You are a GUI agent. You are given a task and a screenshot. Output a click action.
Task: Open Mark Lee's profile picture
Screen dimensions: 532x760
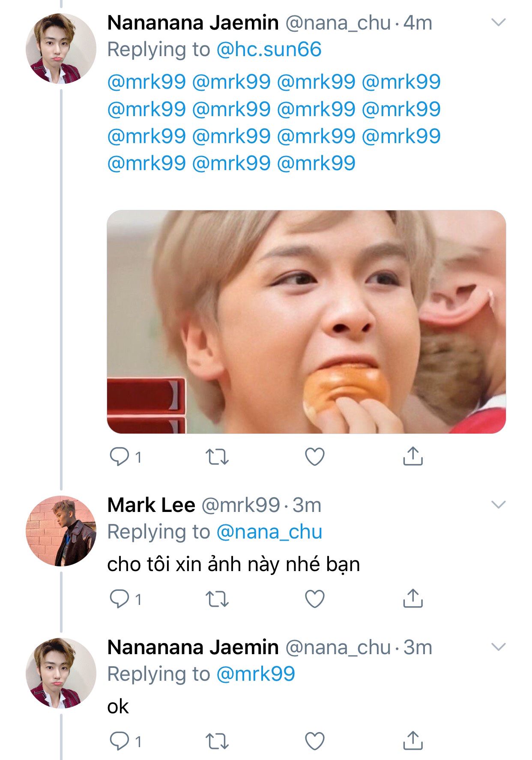point(61,531)
